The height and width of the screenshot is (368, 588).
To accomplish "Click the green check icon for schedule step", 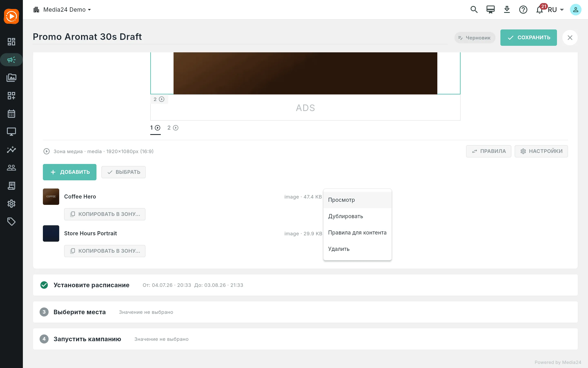I will coord(44,285).
